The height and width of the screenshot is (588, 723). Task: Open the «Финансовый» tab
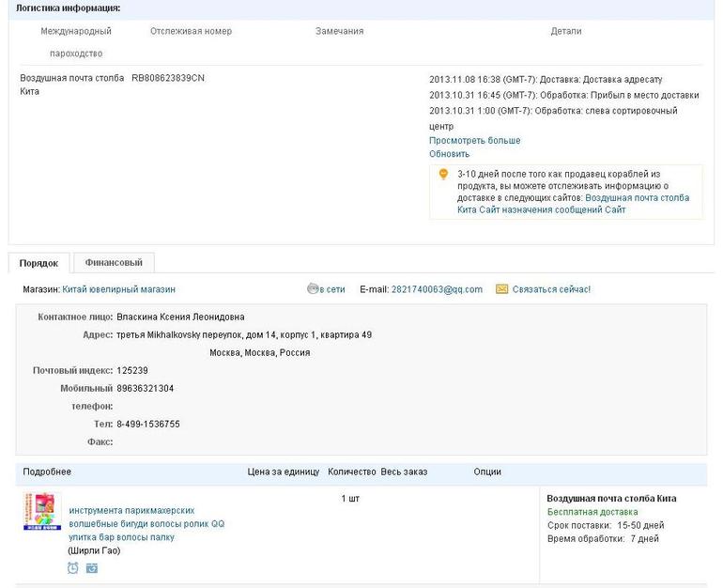point(114,263)
